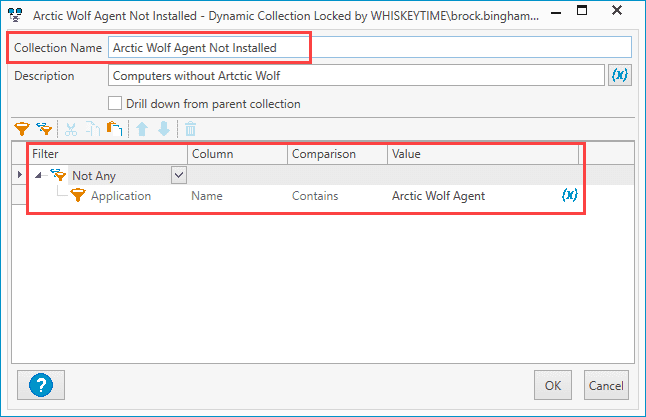Click the Comparison column header

[x=337, y=154]
